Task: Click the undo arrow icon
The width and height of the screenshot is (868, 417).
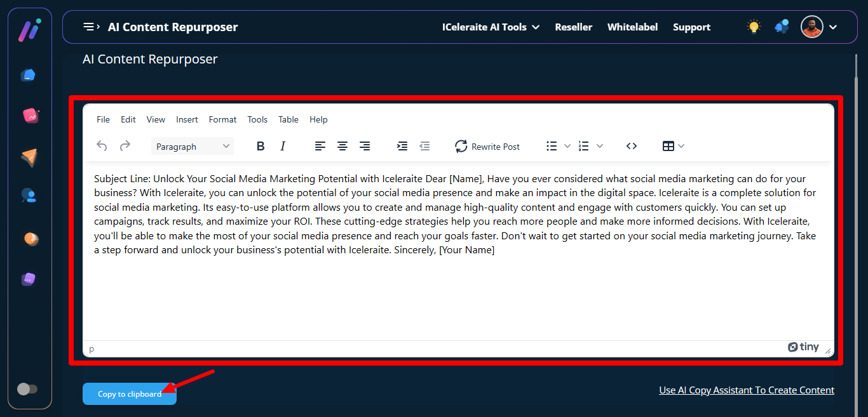Action: click(102, 146)
